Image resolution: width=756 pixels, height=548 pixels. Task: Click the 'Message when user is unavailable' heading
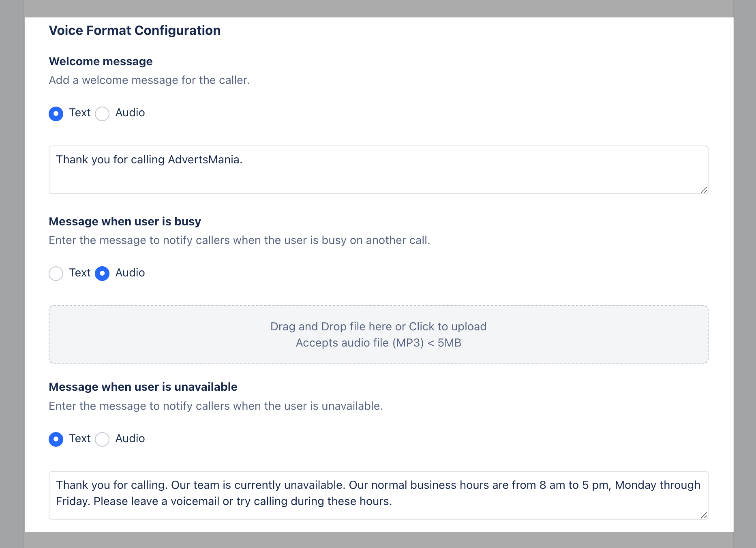pyautogui.click(x=143, y=387)
